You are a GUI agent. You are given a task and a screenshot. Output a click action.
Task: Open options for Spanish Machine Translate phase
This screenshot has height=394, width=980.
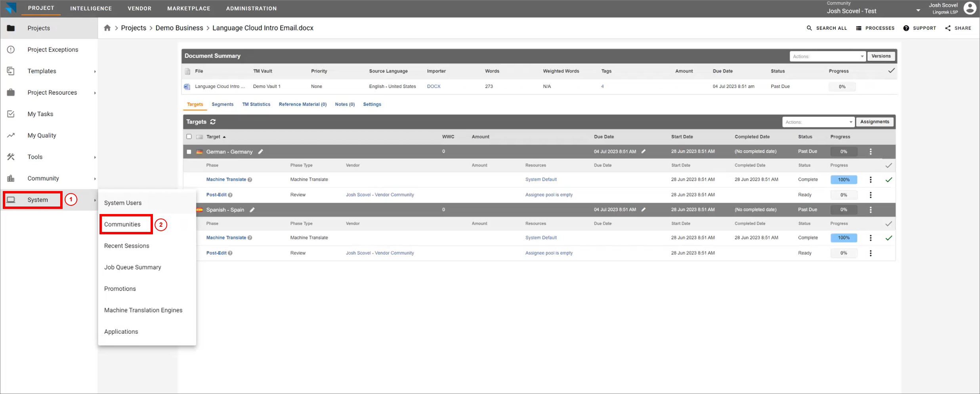871,238
